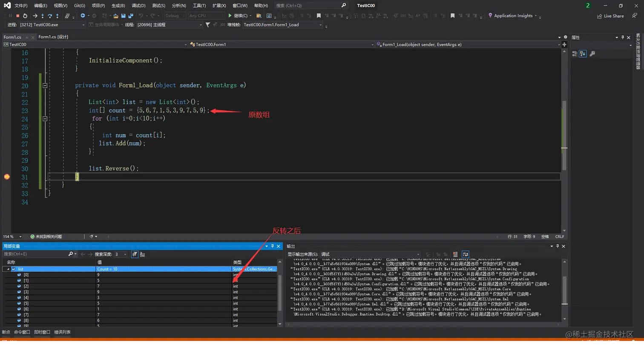Screen dimensions: 644x349
Task: Switch to 命令窗口 tab
Action: 22,332
